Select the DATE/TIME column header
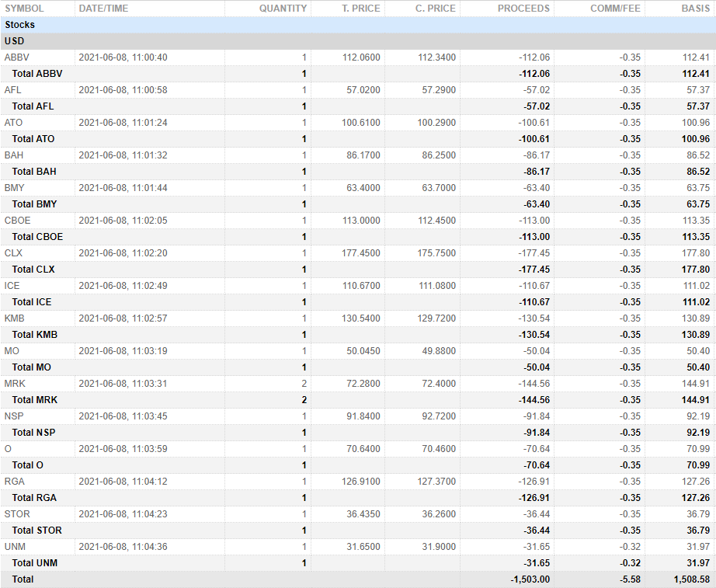This screenshot has width=716, height=588. tap(103, 9)
